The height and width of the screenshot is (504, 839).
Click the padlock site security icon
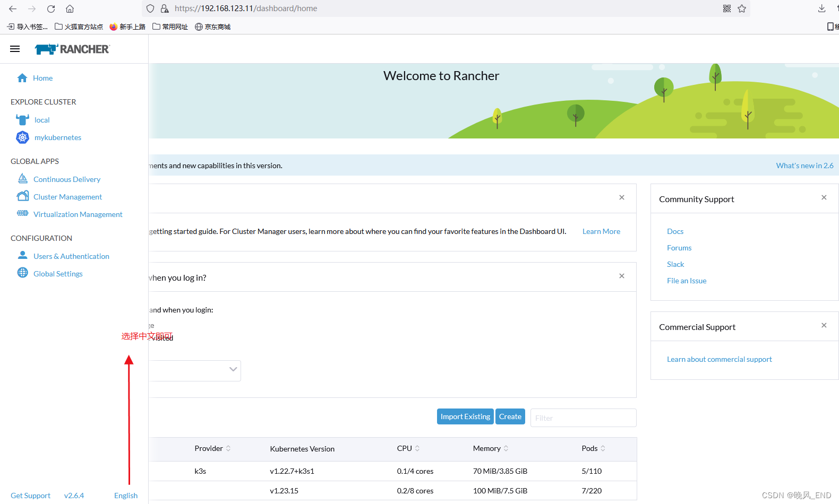(165, 8)
